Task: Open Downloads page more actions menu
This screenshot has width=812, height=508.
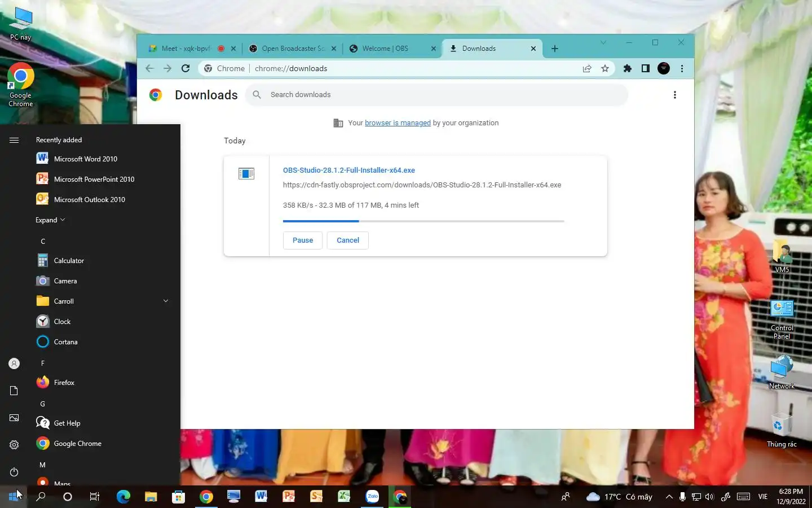Action: pyautogui.click(x=674, y=95)
